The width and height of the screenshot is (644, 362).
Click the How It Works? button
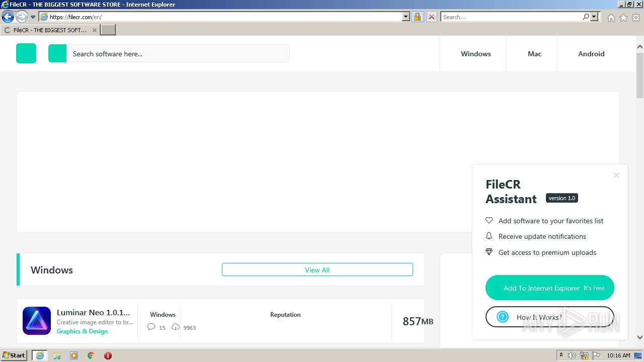550,317
